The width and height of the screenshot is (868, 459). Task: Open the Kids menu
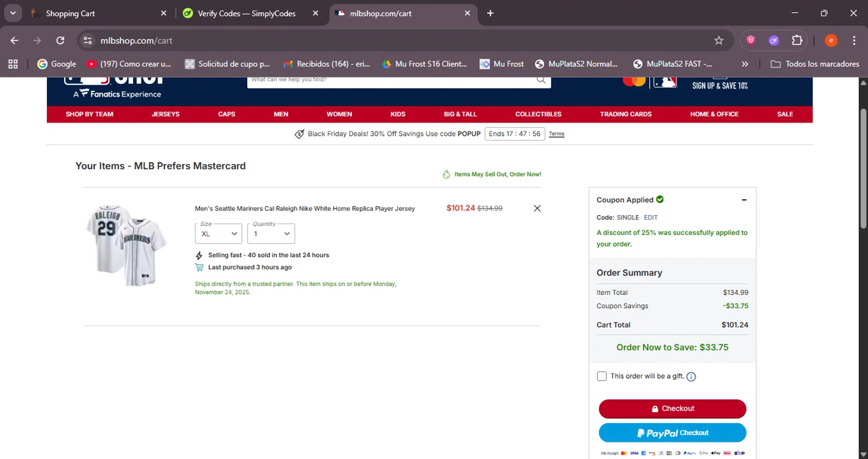point(398,114)
